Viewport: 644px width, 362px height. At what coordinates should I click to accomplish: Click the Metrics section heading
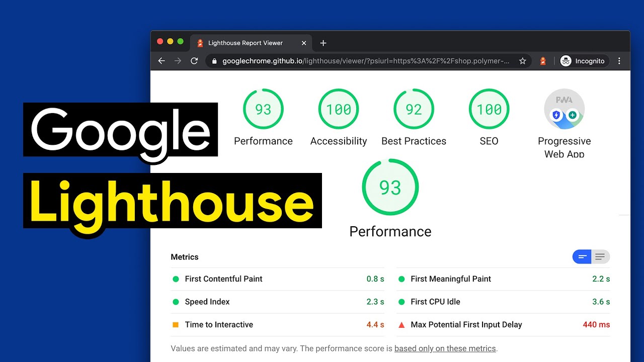click(x=185, y=257)
